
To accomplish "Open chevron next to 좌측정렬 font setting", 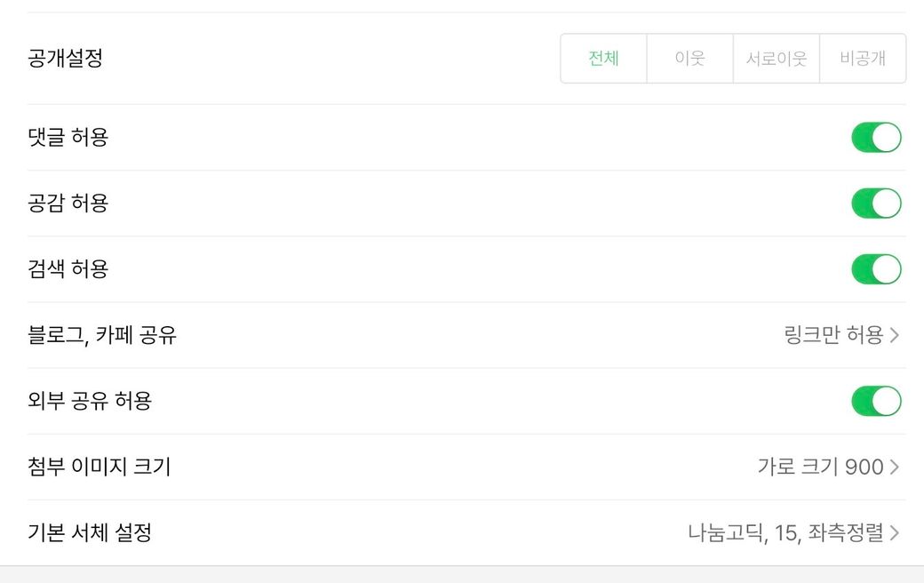I will (x=895, y=533).
